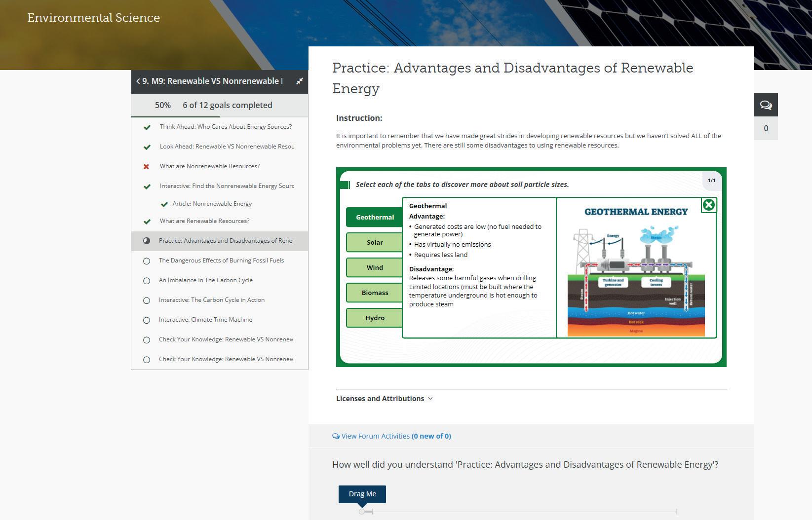Viewport: 812px width, 520px height.
Task: Open What are Renewable Resources lesson
Action: point(204,221)
